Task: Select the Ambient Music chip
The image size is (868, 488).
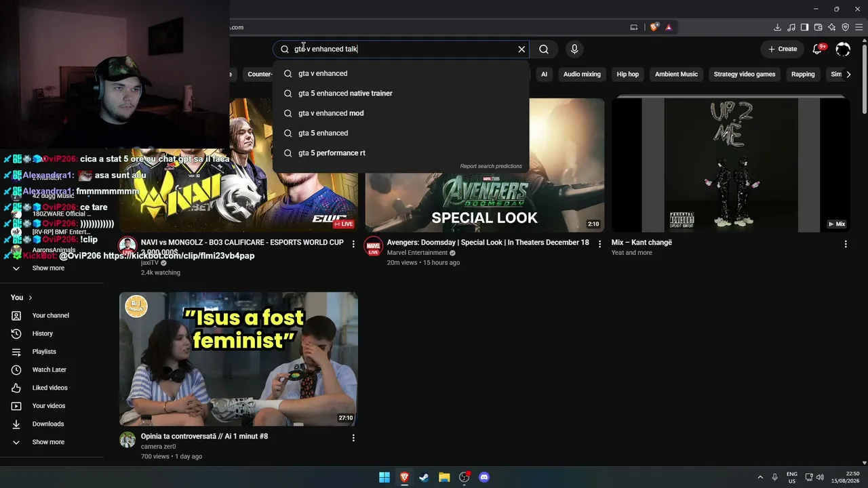Action: tap(676, 74)
